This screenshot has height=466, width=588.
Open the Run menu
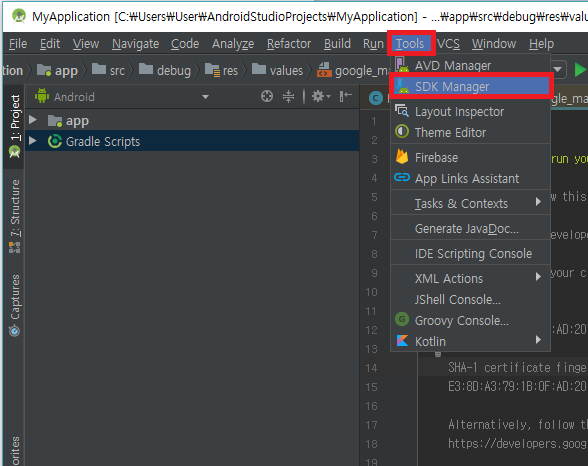[373, 44]
